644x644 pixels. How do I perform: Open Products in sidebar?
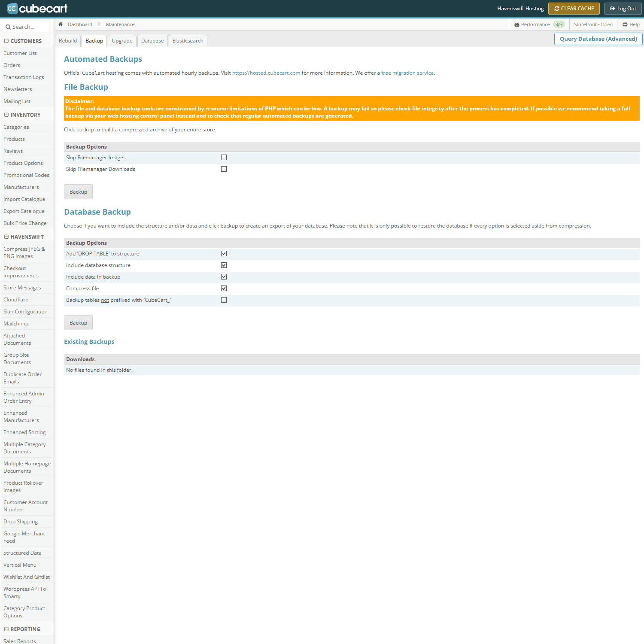[27, 139]
